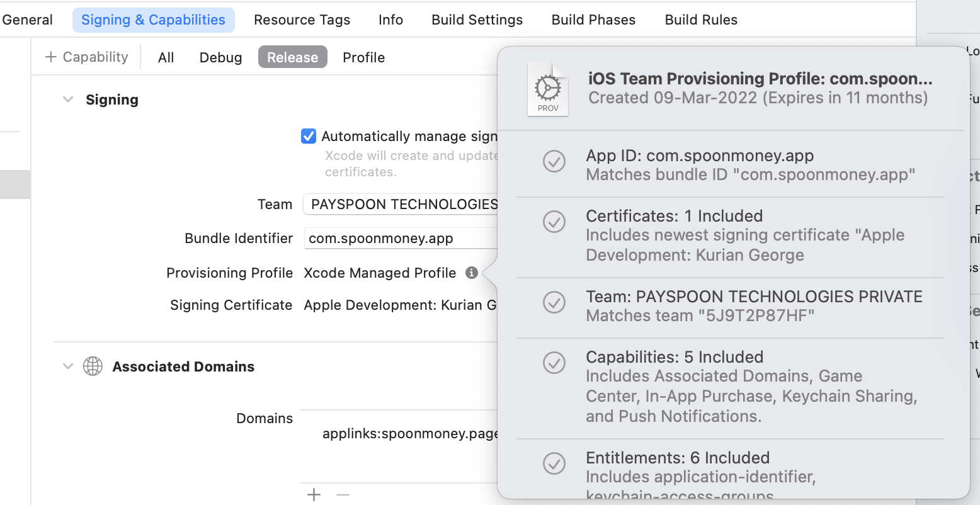This screenshot has height=505, width=980.
Task: Add a domain with the plus button
Action: click(x=314, y=495)
